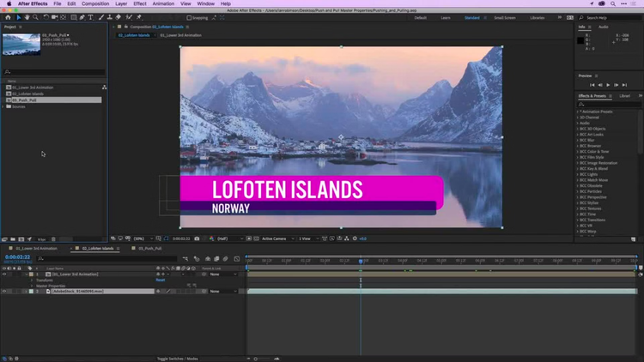Switch to 03_Push_Pull timeline tab

point(149,249)
